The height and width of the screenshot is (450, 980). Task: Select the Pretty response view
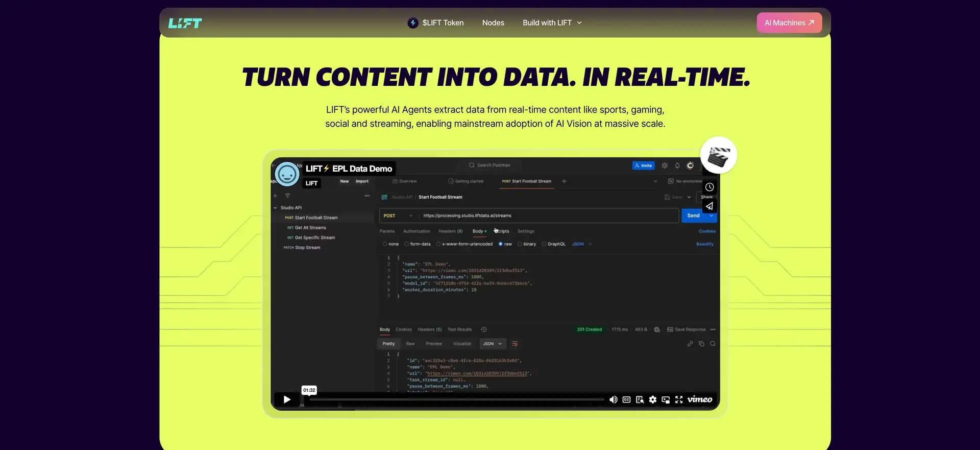click(x=388, y=344)
